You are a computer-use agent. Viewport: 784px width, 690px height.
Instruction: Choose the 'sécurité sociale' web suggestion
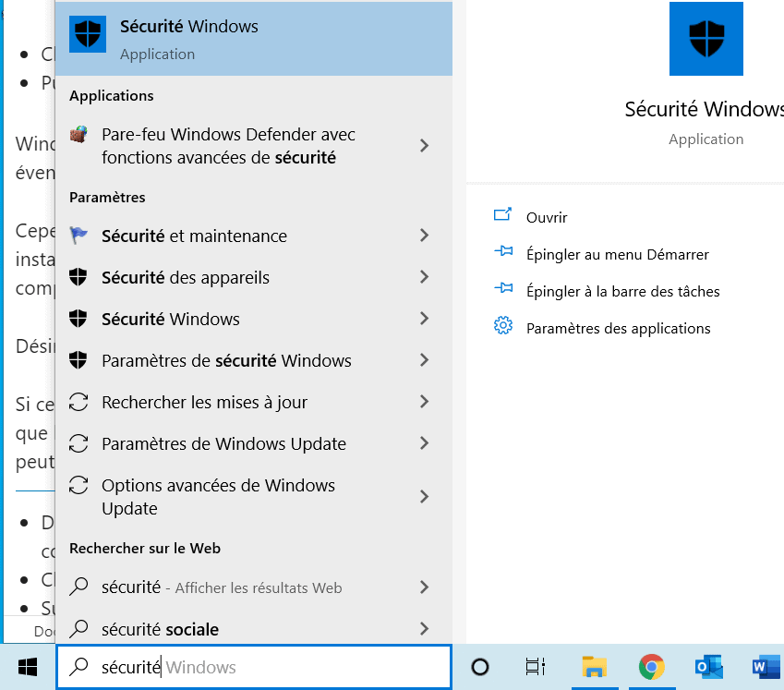[x=254, y=628]
